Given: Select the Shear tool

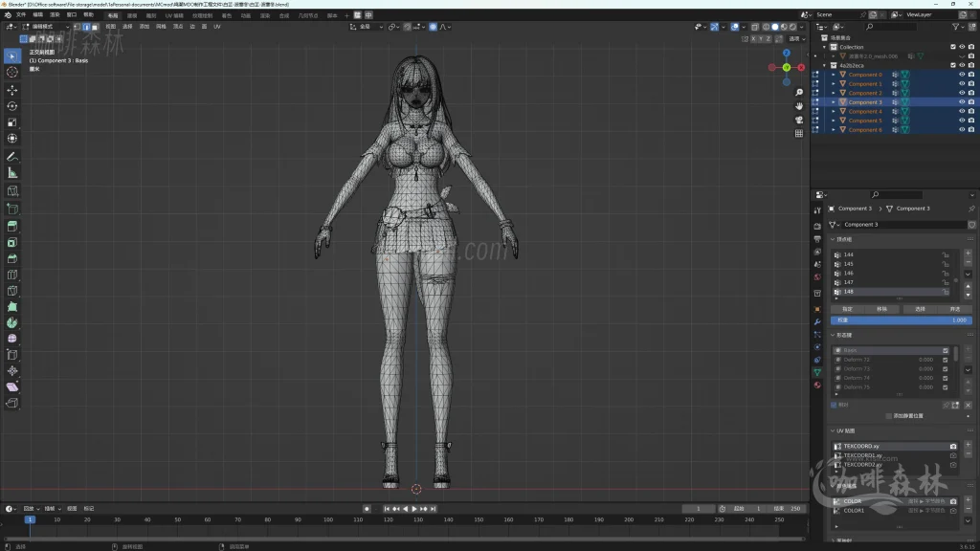Looking at the screenshot, I should point(11,387).
